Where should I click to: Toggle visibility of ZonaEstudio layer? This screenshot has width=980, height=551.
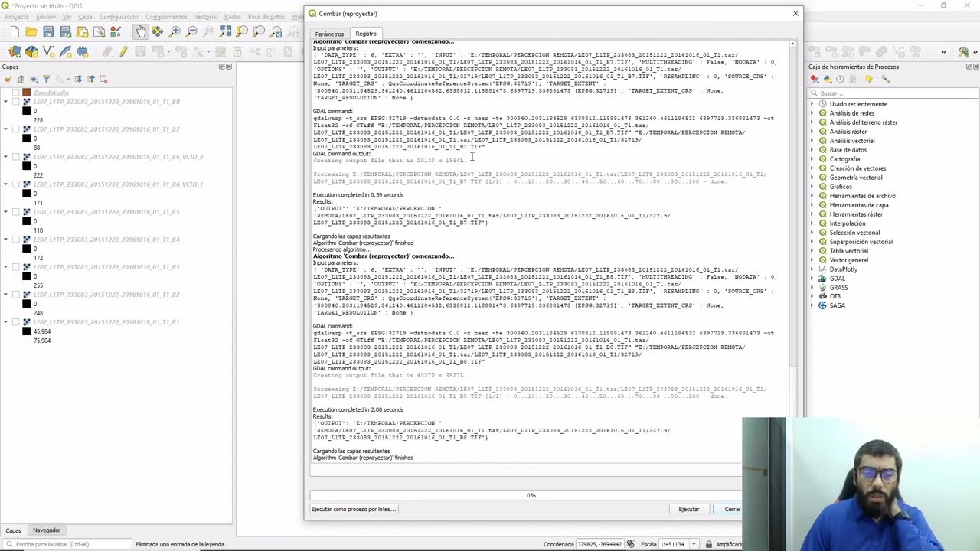16,93
